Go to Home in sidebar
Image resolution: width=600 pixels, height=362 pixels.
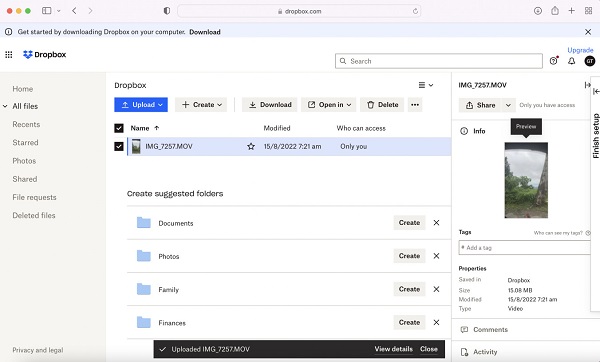pyautogui.click(x=23, y=89)
